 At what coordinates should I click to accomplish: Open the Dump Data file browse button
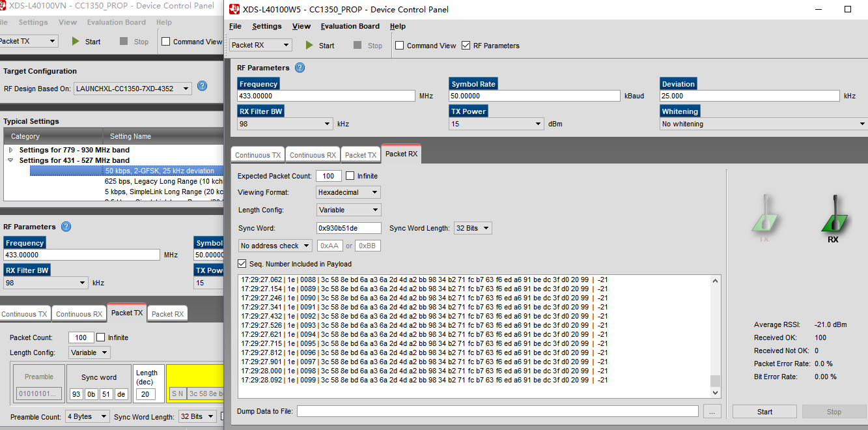tap(712, 411)
